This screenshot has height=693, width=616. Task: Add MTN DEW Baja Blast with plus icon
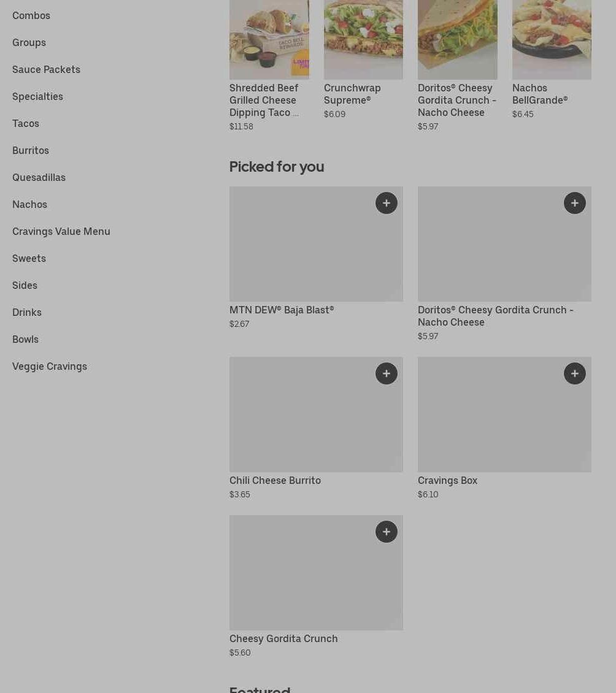(x=387, y=203)
